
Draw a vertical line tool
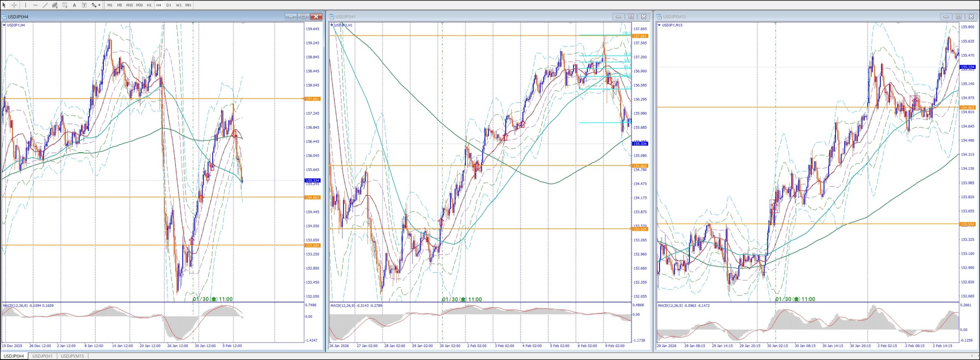[26, 5]
